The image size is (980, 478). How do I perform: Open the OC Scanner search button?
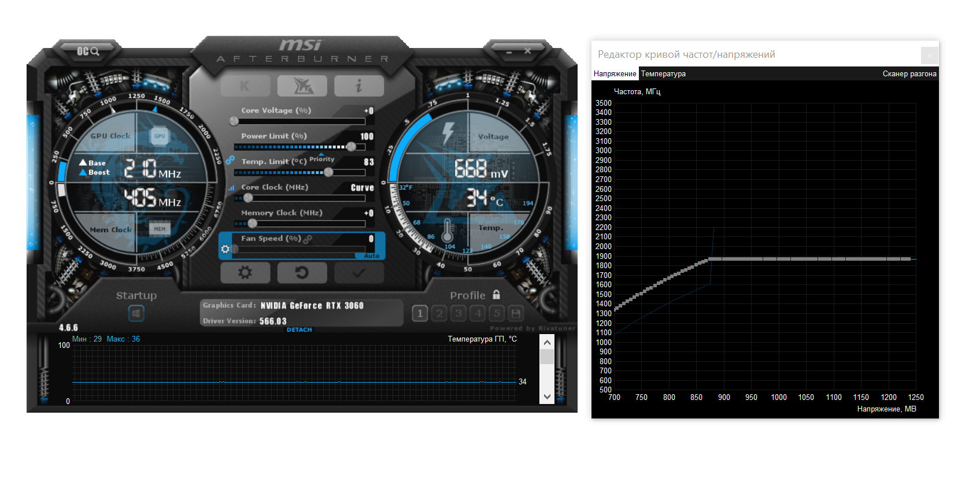[88, 51]
